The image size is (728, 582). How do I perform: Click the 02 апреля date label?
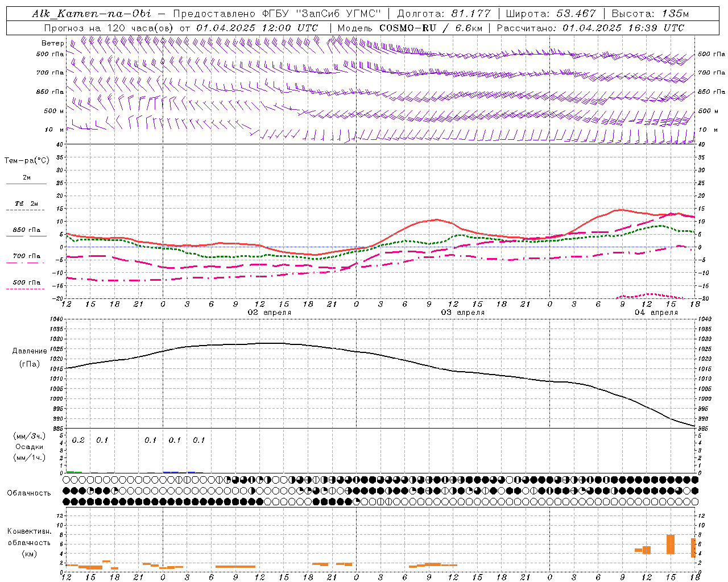269,313
